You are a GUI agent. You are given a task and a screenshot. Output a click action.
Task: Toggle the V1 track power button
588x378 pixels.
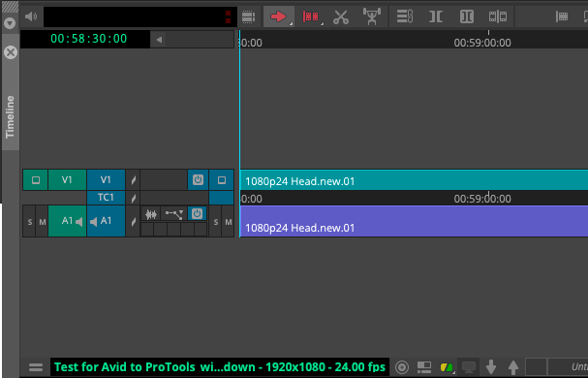point(198,180)
